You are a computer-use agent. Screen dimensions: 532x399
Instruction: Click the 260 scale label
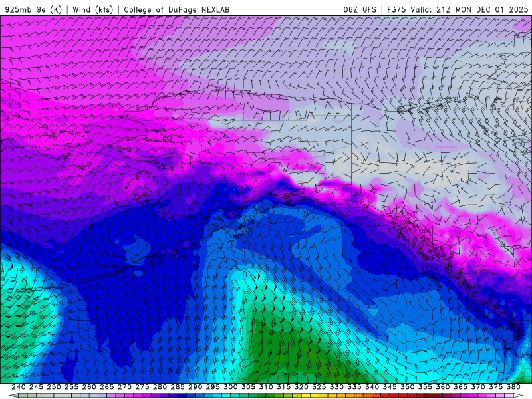89,387
